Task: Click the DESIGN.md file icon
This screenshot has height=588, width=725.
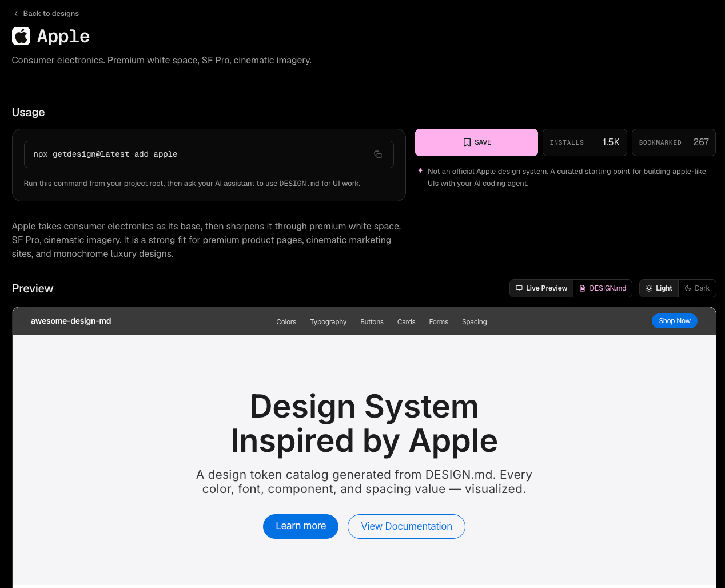Action: [583, 288]
